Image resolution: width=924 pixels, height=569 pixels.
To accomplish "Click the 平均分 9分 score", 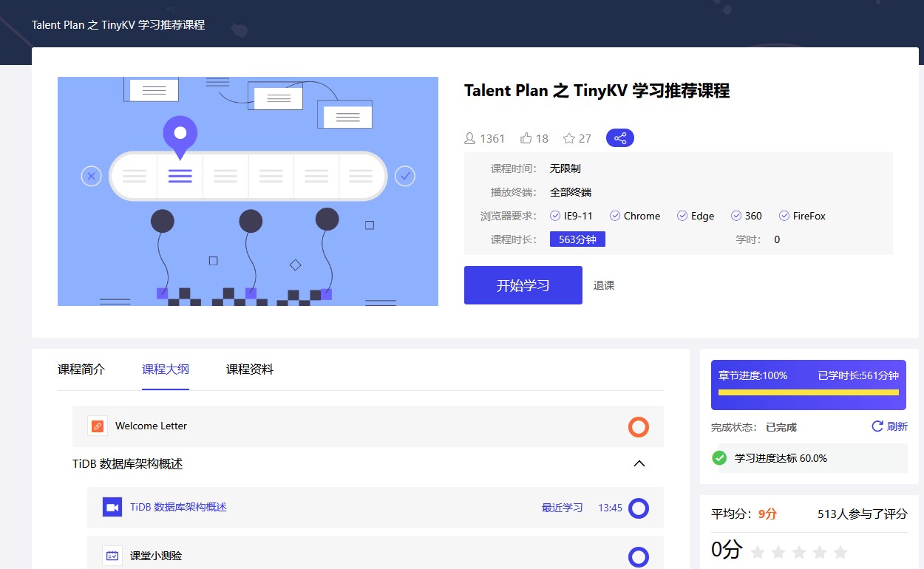I will pyautogui.click(x=744, y=514).
